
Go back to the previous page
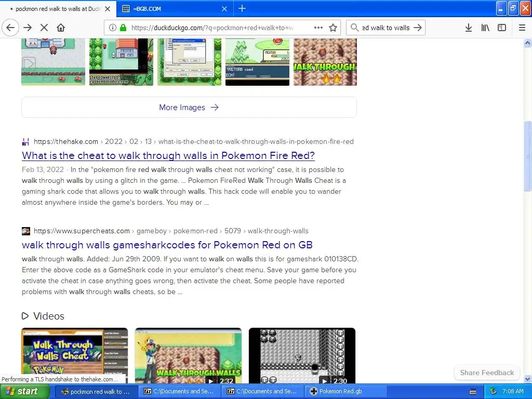click(10, 28)
